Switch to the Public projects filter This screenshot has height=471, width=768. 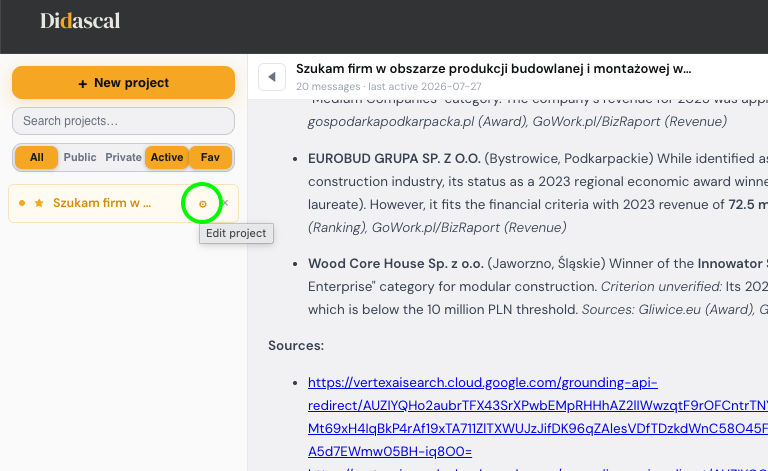point(80,157)
